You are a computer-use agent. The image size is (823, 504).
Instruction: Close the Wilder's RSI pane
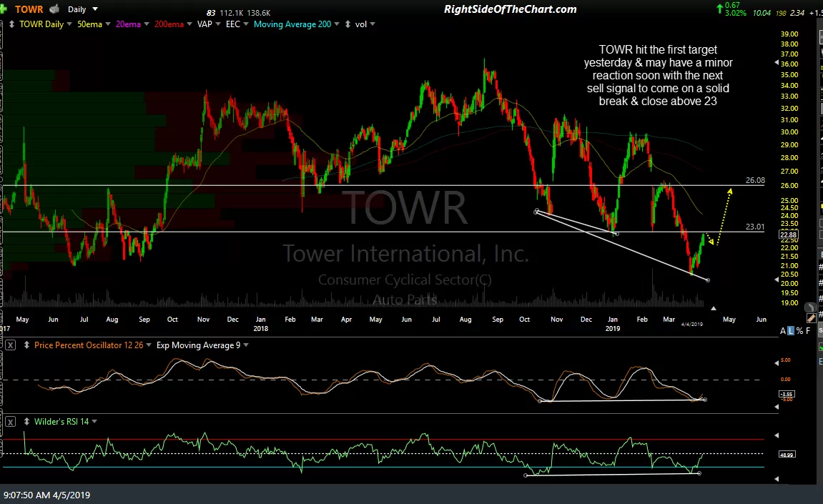11,422
